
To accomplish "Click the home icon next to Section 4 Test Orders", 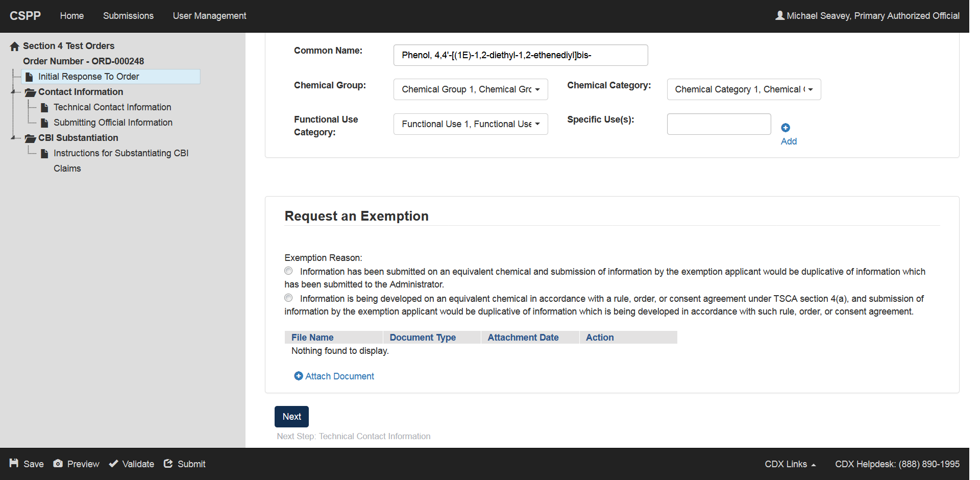I will (x=15, y=46).
